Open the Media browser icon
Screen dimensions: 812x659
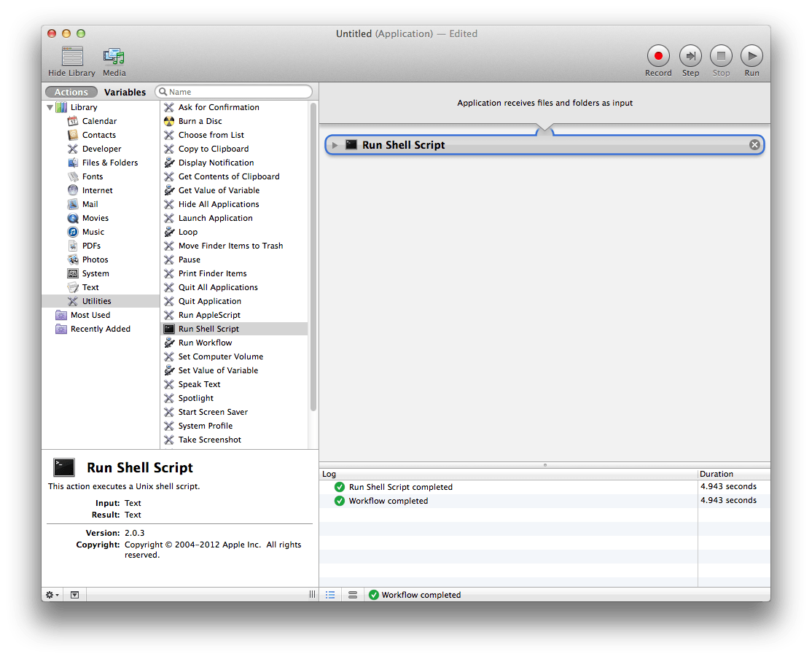[114, 56]
